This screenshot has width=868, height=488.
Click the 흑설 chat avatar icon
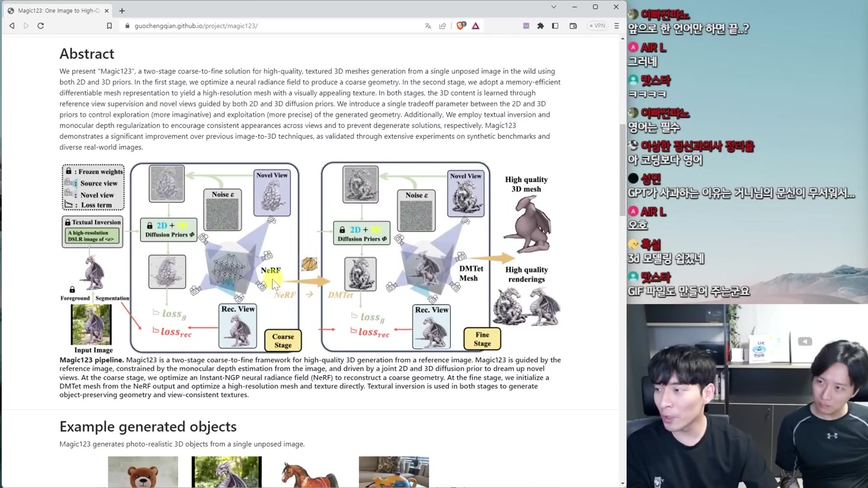633,244
